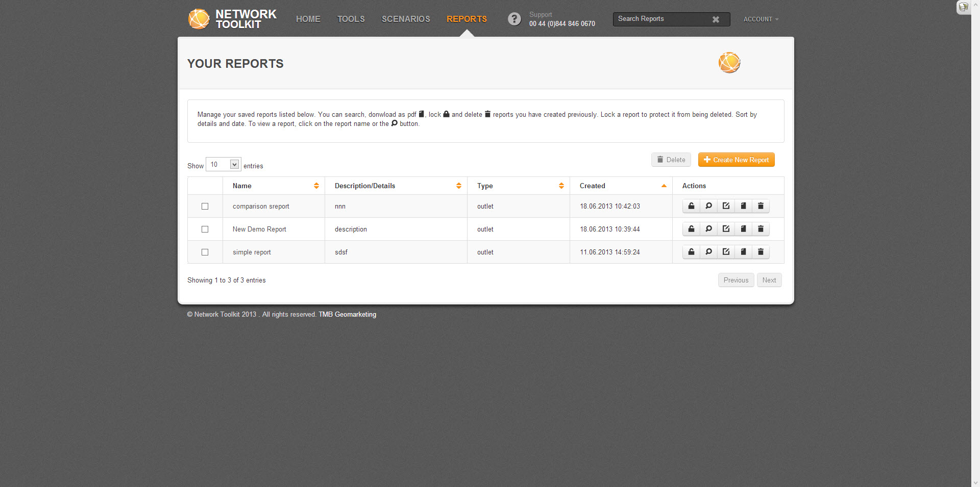This screenshot has height=487, width=980.
Task: Go to the Scenarios menu
Action: tap(406, 19)
